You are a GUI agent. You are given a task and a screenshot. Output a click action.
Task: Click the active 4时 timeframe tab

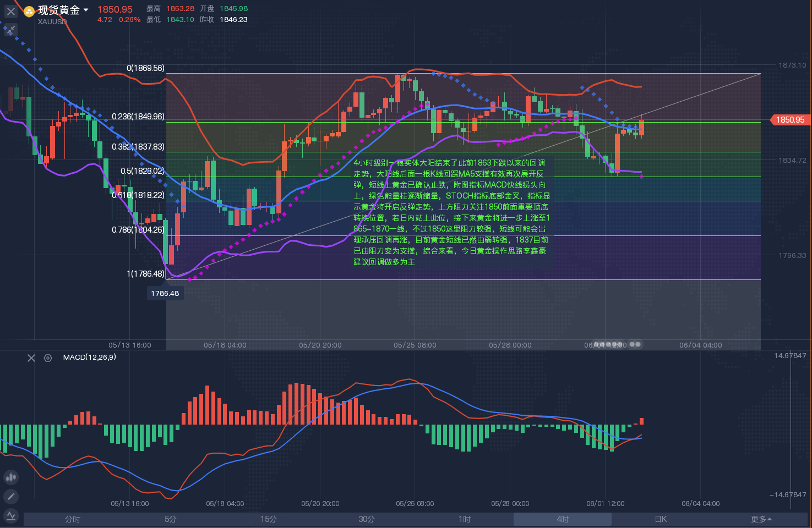tap(563, 519)
